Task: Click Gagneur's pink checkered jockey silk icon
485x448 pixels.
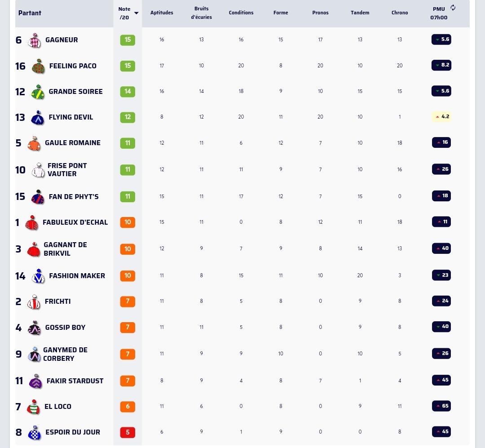Action: coord(34,40)
